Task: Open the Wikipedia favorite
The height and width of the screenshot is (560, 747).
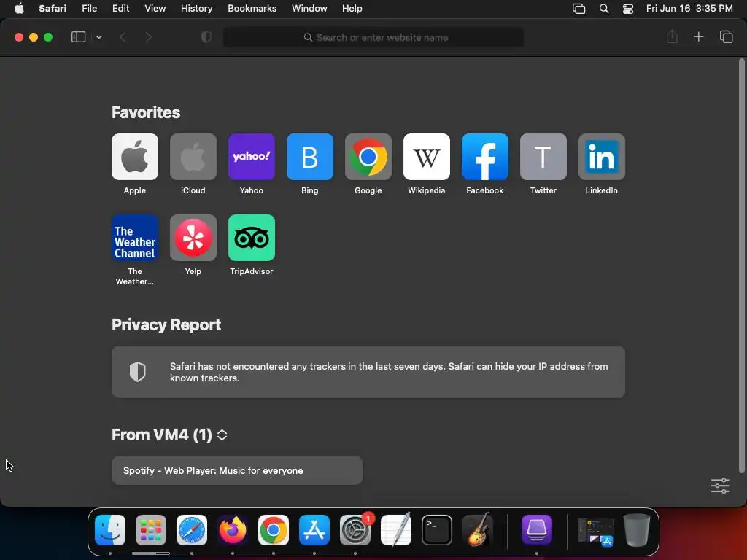Action: click(x=426, y=157)
